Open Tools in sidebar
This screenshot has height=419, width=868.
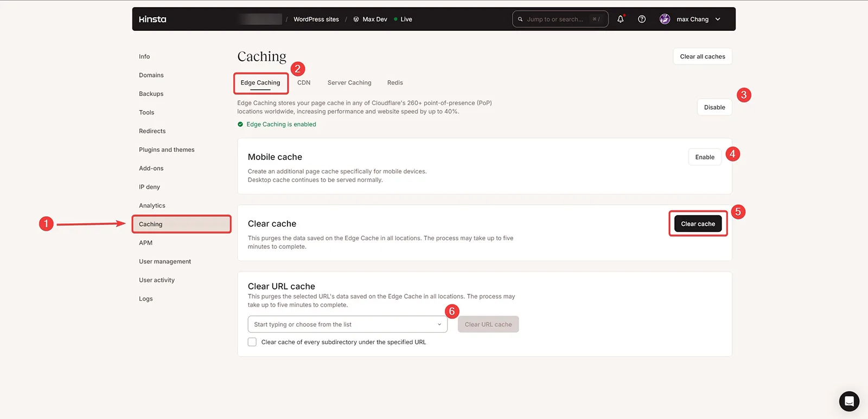pyautogui.click(x=146, y=113)
